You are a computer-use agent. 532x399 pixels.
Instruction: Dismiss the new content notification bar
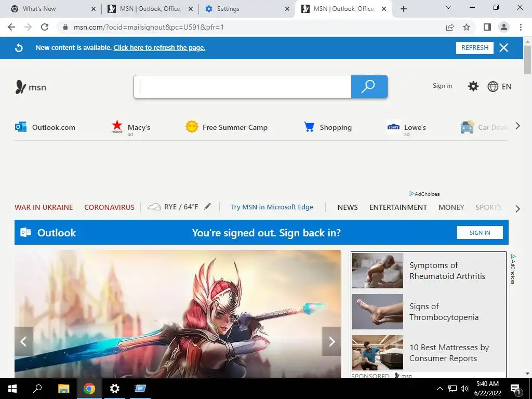504,48
